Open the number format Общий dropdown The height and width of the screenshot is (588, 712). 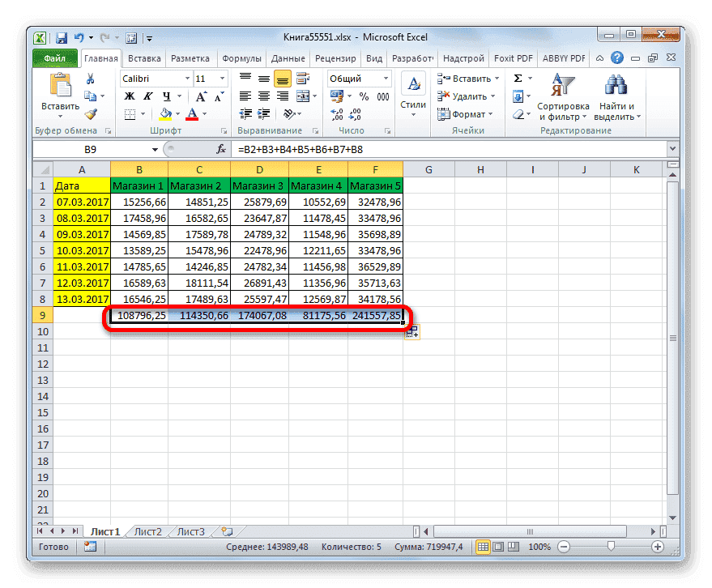[386, 78]
